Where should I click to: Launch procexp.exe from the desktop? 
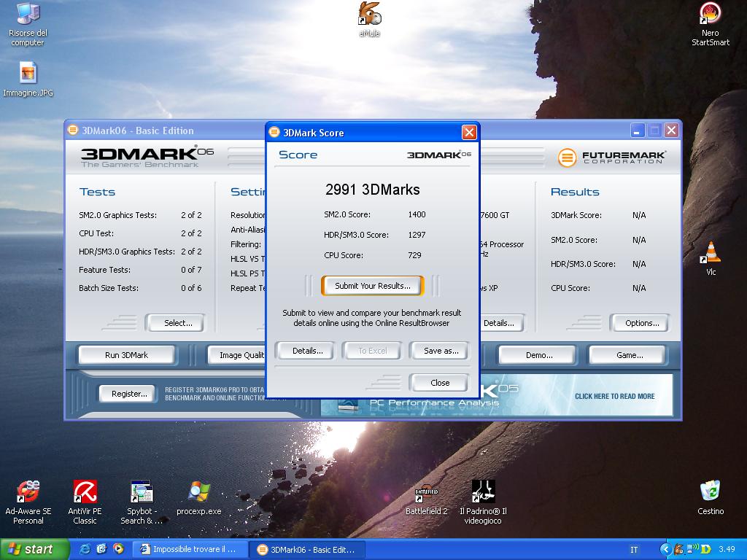coord(199,498)
